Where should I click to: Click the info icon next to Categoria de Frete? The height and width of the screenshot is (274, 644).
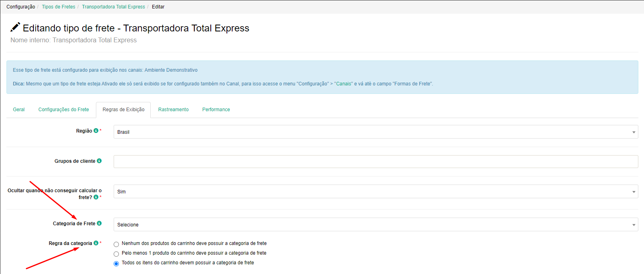click(x=99, y=223)
